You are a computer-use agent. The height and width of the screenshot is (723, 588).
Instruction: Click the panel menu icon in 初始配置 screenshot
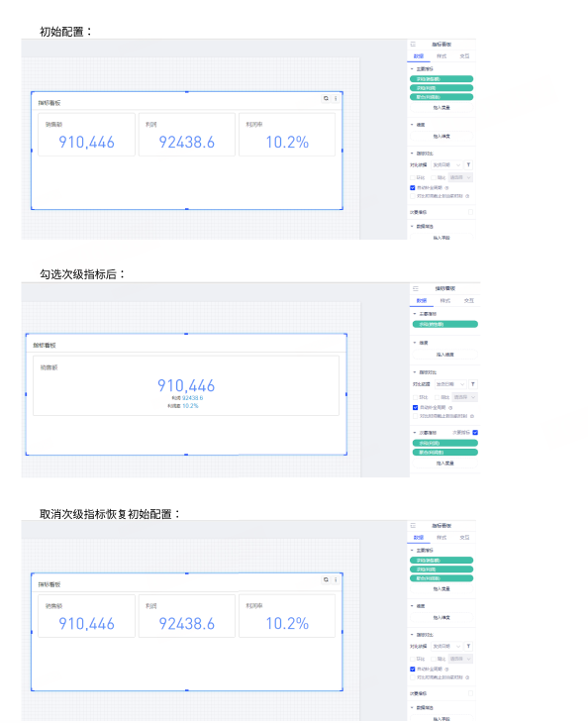tap(413, 45)
